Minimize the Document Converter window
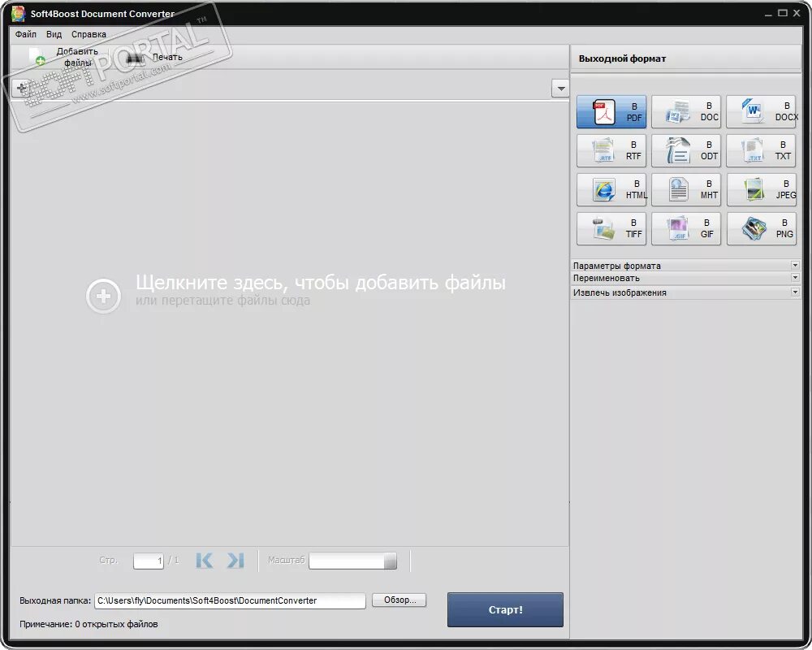 tap(768, 14)
